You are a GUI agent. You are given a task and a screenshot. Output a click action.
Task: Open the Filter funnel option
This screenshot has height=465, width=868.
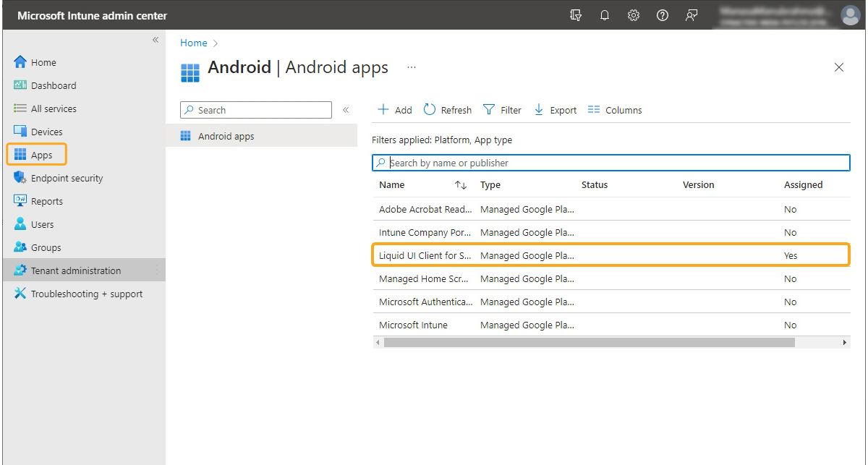tap(502, 110)
